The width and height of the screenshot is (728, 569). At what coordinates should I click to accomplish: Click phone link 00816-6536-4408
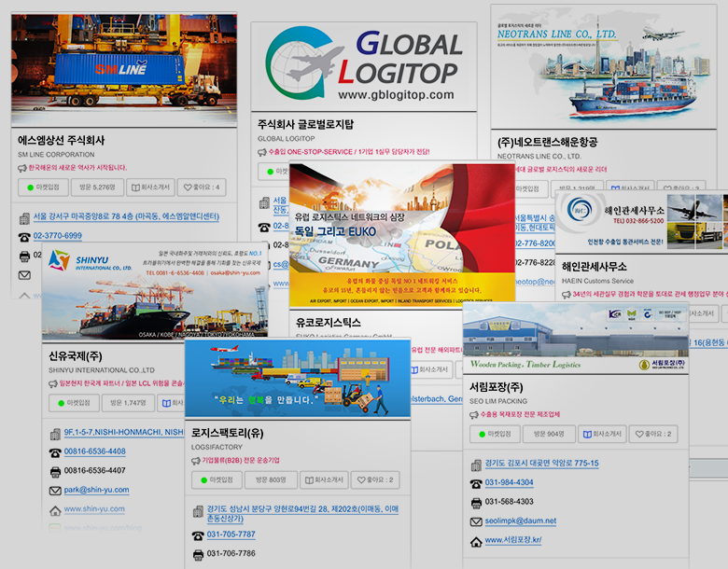94,451
